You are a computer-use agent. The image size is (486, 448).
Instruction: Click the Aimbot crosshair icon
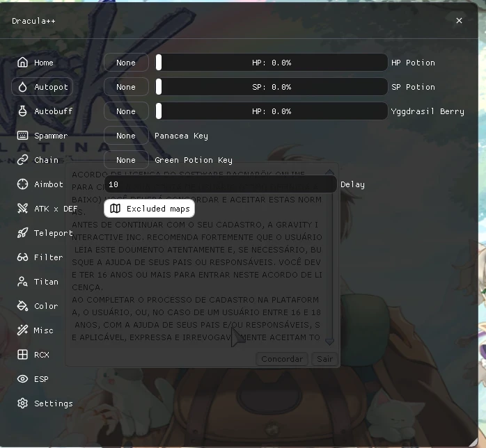[x=22, y=184]
